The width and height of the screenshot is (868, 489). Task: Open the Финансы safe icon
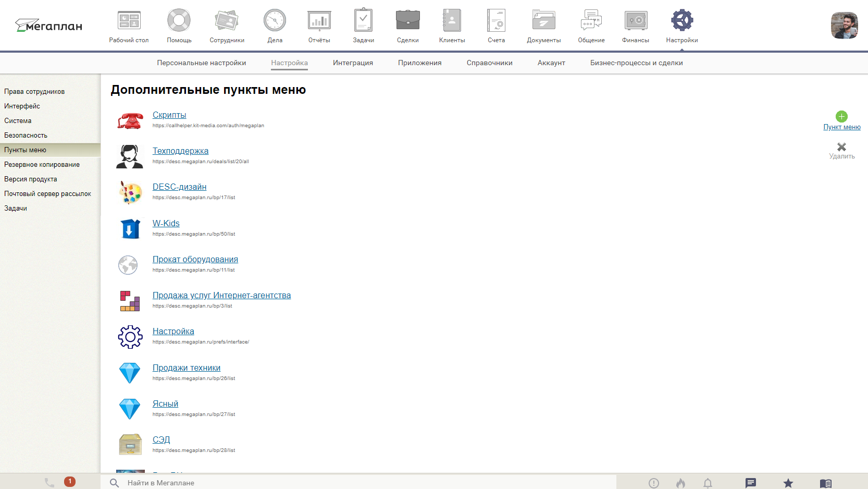(x=636, y=20)
